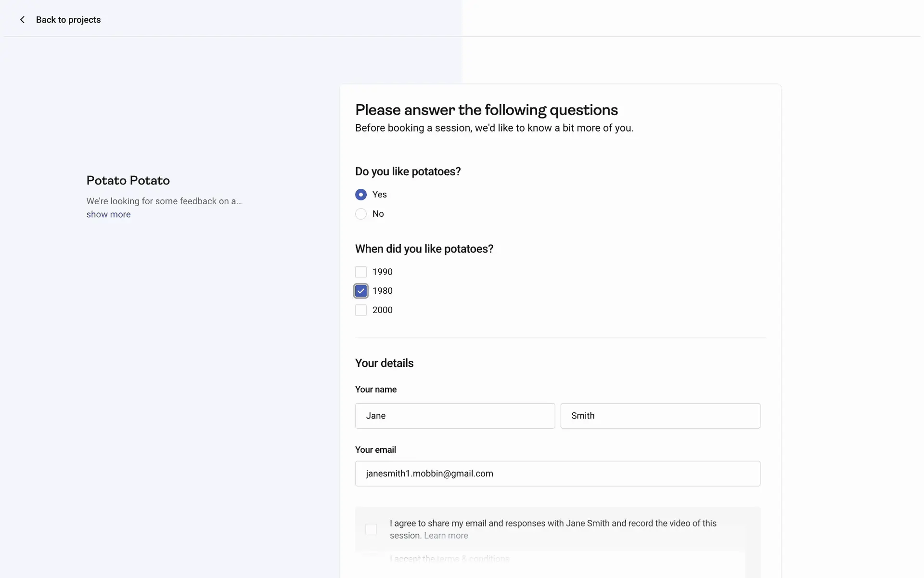924x578 pixels.
Task: Select the Yes radio button
Action: 361,195
